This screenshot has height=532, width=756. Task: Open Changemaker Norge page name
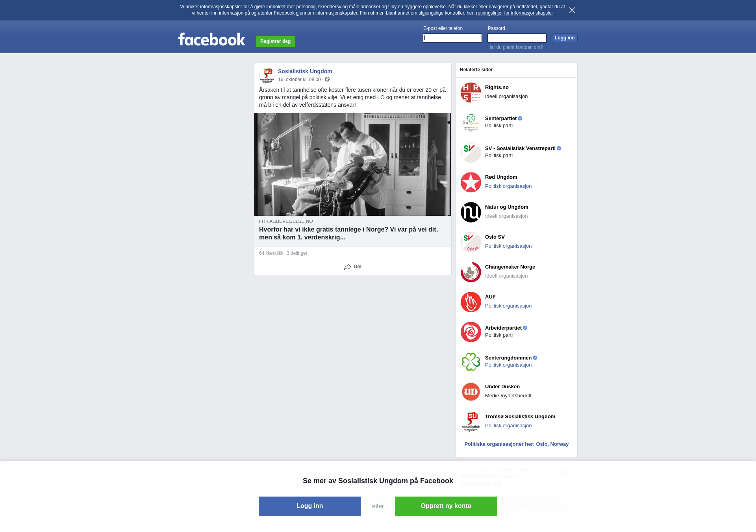click(x=510, y=267)
